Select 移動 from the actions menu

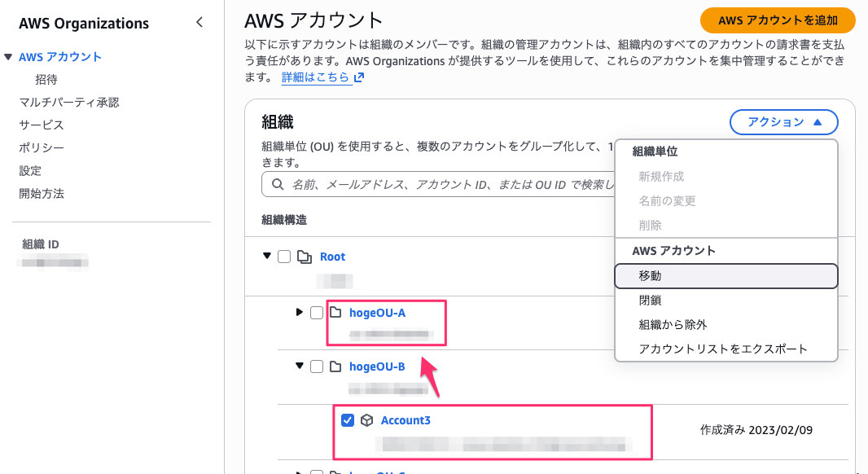click(726, 276)
